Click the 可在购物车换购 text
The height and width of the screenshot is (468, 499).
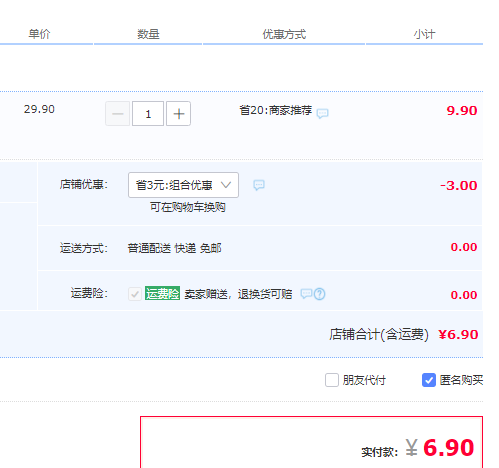tap(188, 207)
